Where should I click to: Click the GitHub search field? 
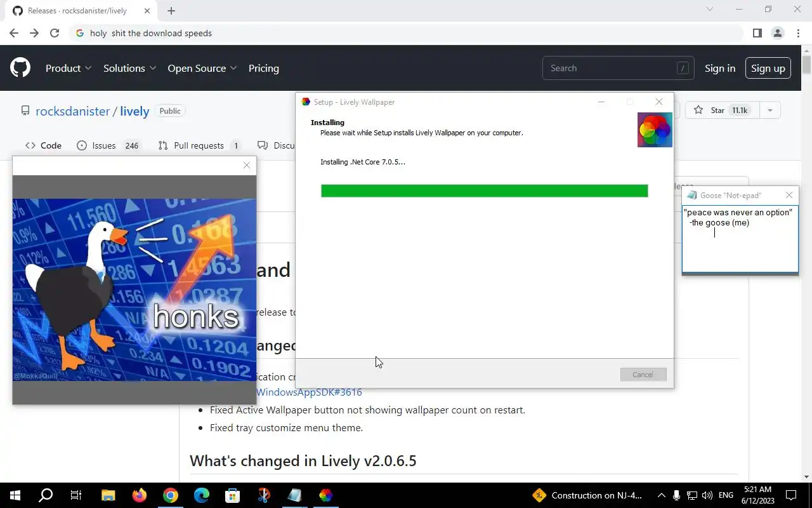click(618, 68)
